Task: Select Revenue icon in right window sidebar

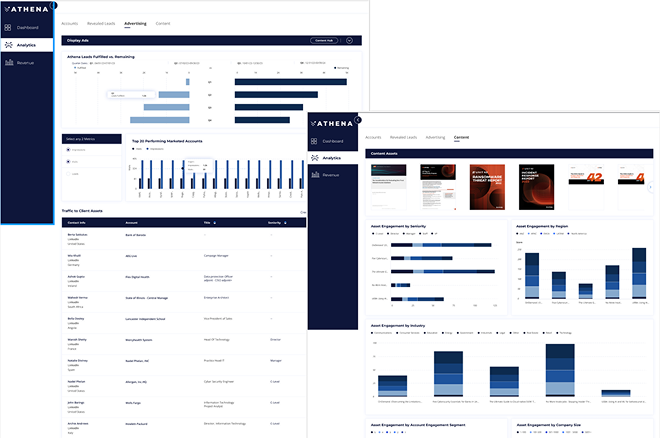Action: point(314,174)
